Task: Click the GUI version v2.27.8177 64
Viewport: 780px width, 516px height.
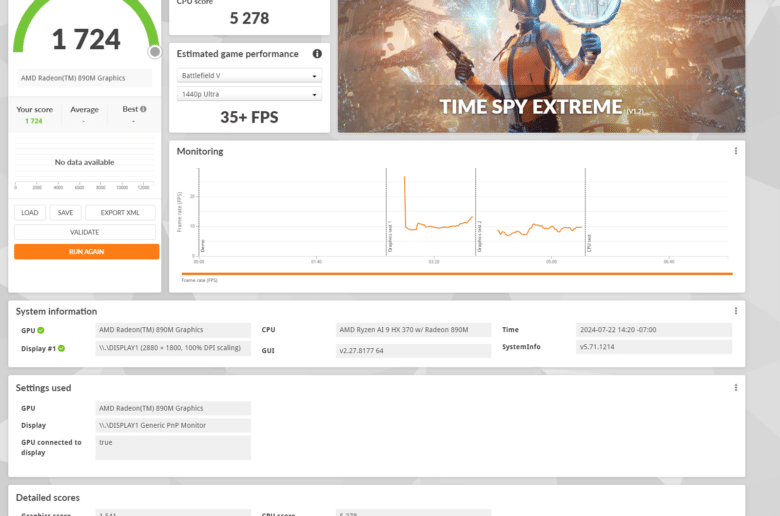Action: pyautogui.click(x=413, y=351)
